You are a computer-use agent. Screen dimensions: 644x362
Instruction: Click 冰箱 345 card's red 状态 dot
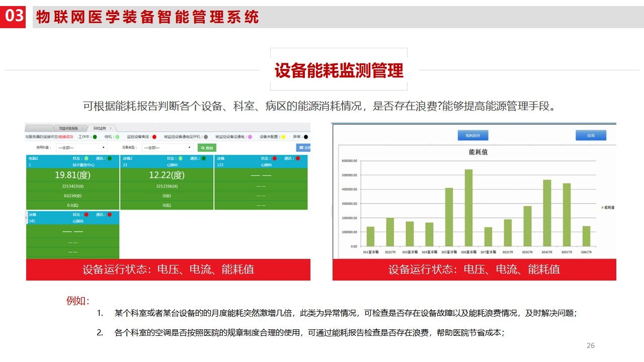tap(86, 215)
